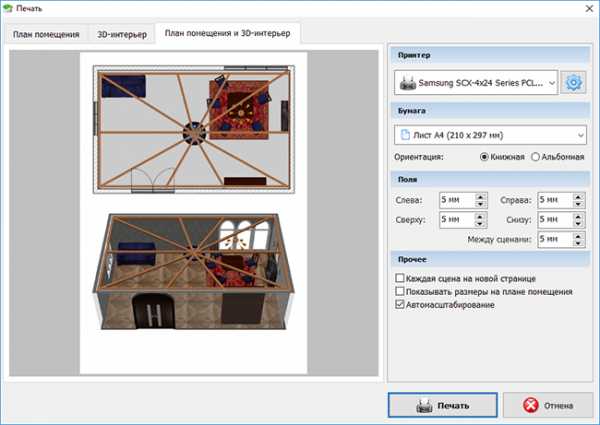Click the Samsung printer icon in dropdown
The width and height of the screenshot is (600, 425).
coord(405,82)
